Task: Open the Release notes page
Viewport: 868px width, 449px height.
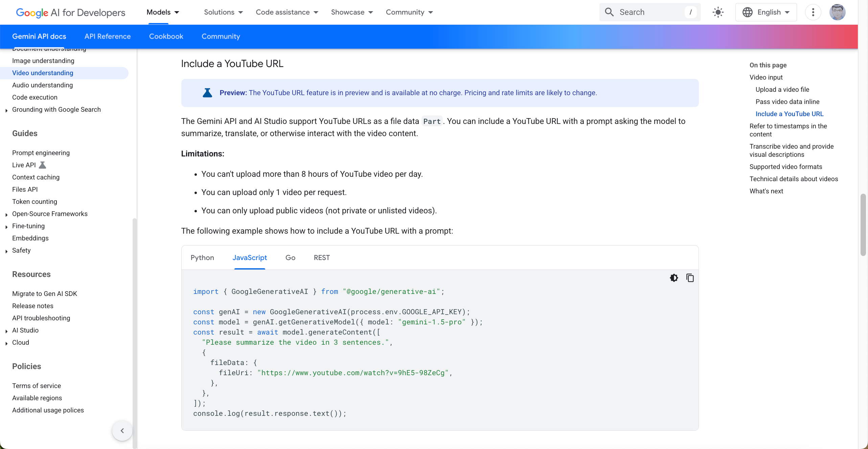Action: pos(32,306)
